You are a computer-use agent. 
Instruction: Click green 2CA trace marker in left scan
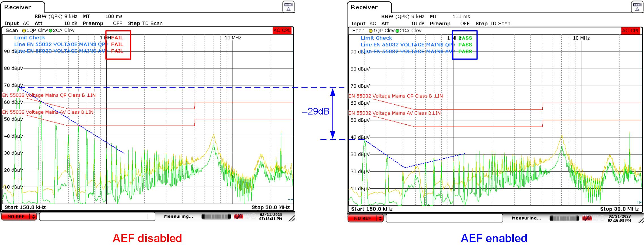coord(50,31)
